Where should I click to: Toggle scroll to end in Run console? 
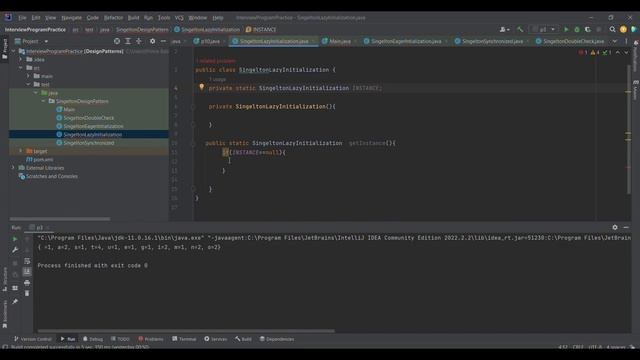click(27, 271)
